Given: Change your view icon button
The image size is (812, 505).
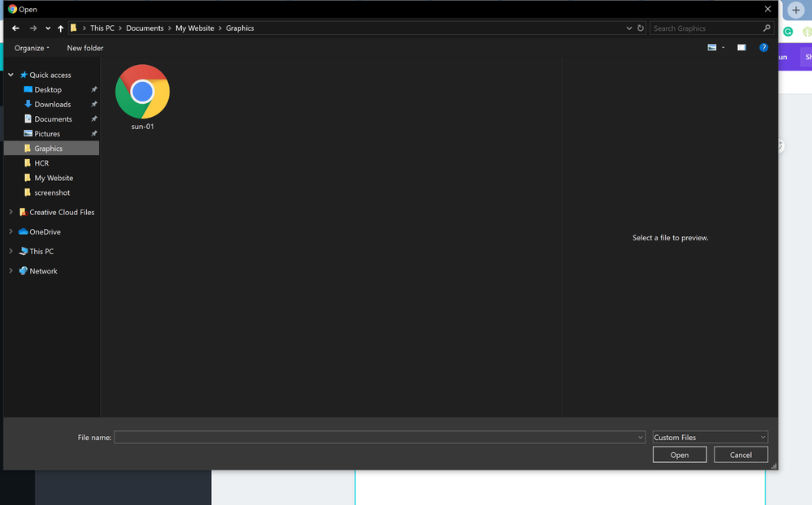Looking at the screenshot, I should [x=712, y=47].
